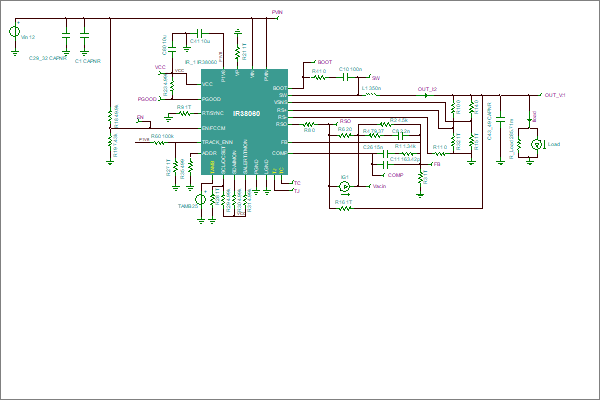
Task: Select resistor R18 on the PVIN divider
Action: pos(110,114)
